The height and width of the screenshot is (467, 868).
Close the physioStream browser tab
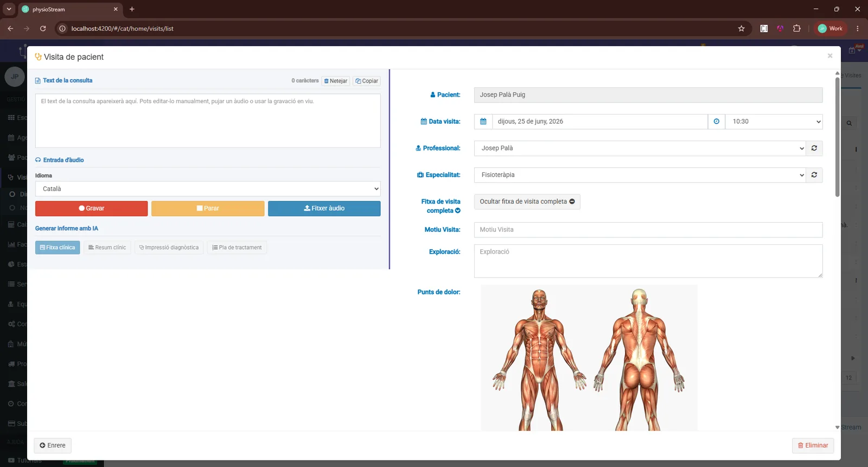[x=116, y=9]
